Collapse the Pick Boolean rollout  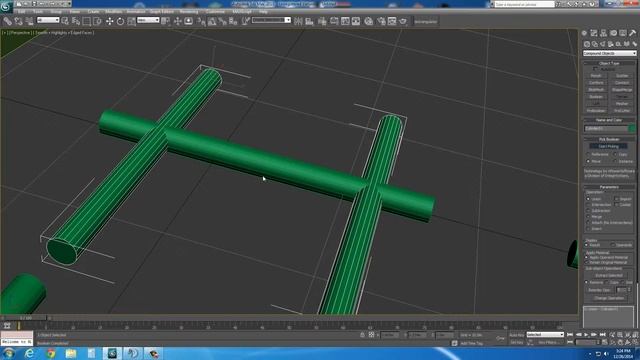coord(609,139)
